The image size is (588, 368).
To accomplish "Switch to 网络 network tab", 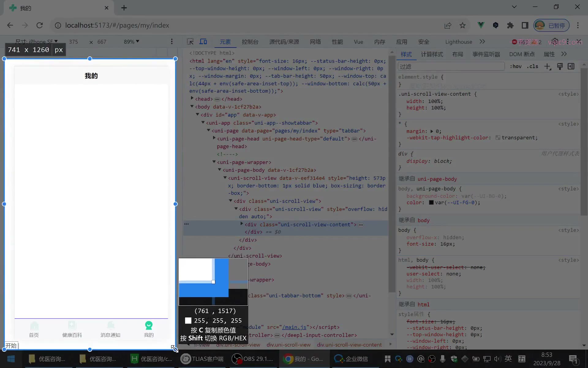I will [x=315, y=42].
